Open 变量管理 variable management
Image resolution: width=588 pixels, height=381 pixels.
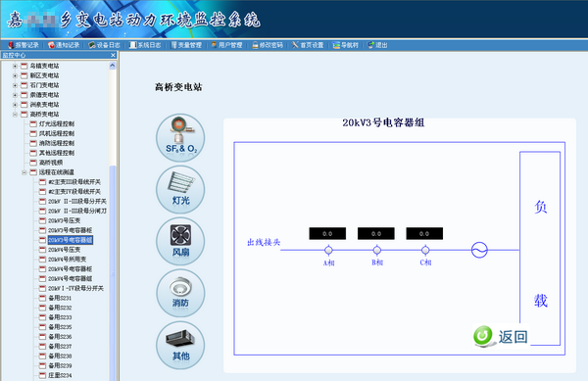[186, 45]
